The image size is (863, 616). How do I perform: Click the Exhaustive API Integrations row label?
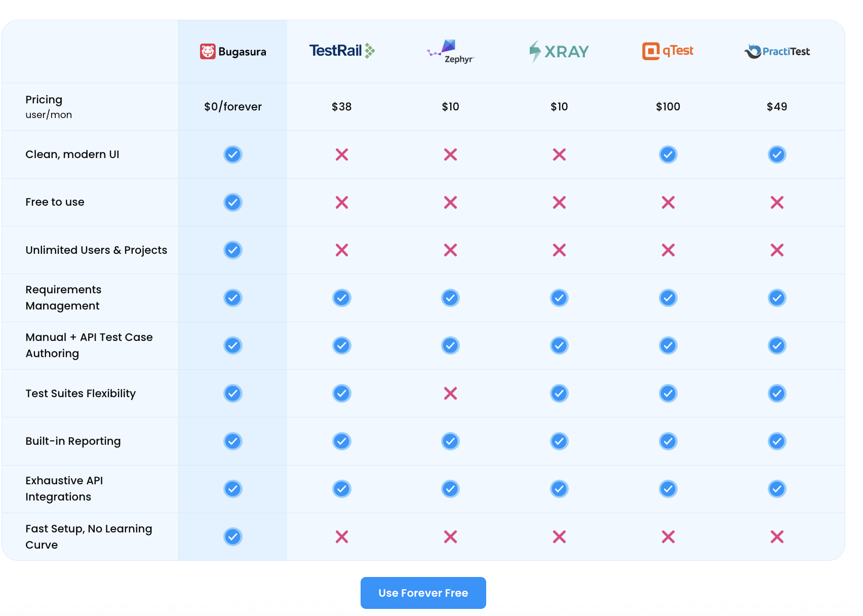tap(64, 489)
